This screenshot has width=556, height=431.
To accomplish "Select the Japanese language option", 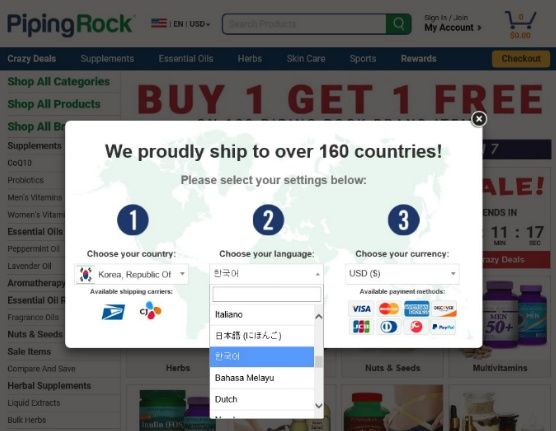I will click(x=262, y=336).
